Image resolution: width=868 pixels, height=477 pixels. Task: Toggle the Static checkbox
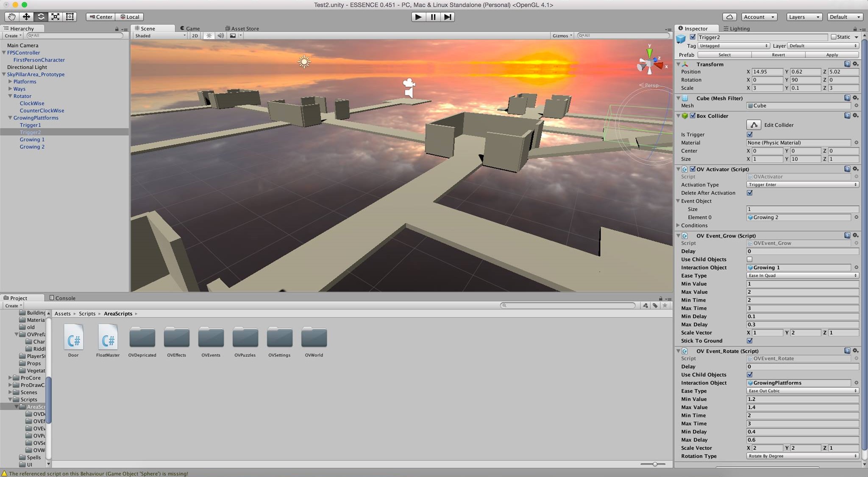click(x=834, y=37)
